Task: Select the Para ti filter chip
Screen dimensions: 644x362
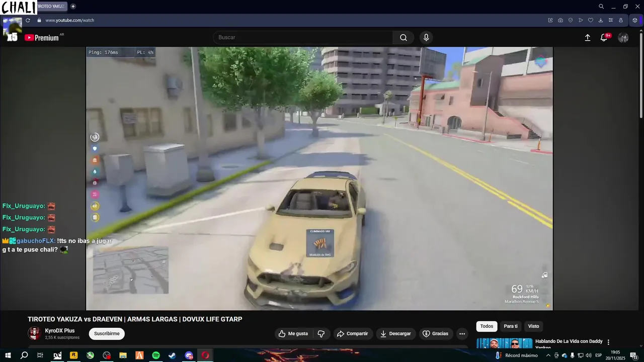Action: pos(511,326)
